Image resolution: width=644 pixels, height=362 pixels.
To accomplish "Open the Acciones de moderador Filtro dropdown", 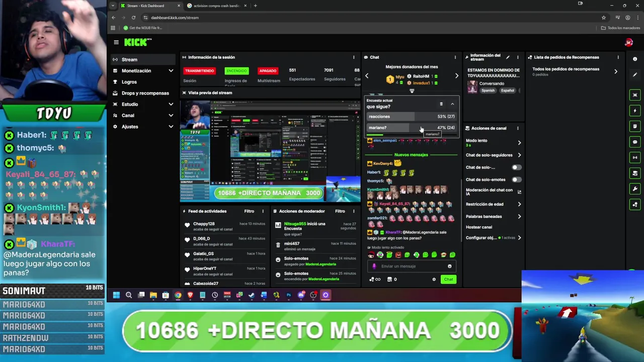I will click(x=340, y=211).
